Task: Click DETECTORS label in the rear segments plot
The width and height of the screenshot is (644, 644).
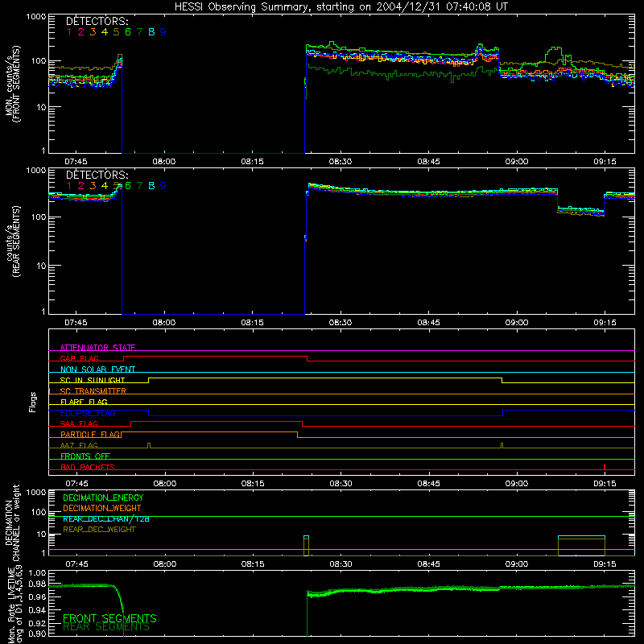Action: 97,175
